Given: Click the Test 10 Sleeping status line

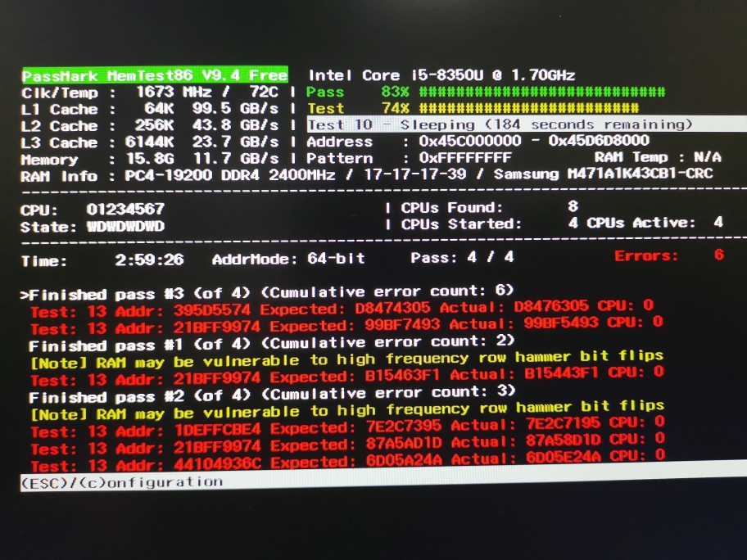Looking at the screenshot, I should coord(527,124).
